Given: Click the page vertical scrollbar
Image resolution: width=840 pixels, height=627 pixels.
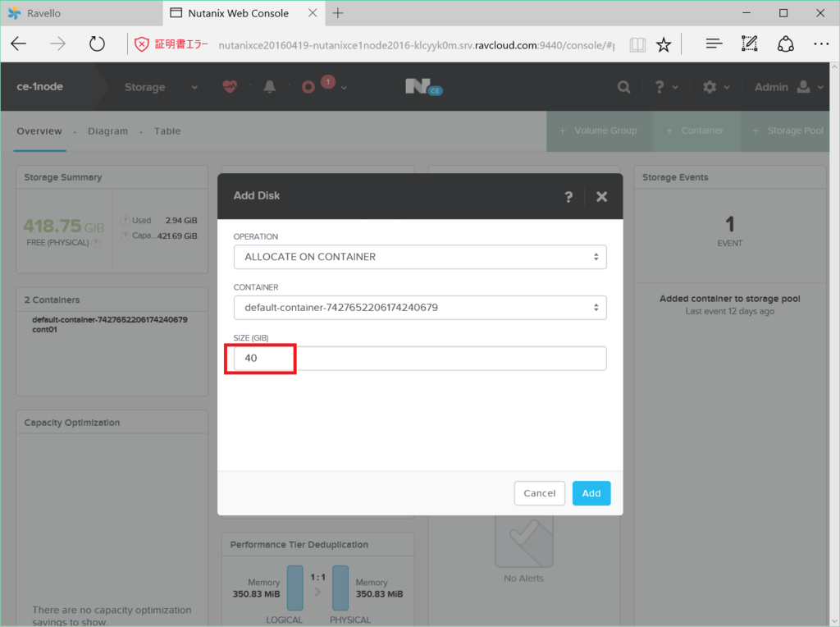Looking at the screenshot, I should tap(834, 343).
